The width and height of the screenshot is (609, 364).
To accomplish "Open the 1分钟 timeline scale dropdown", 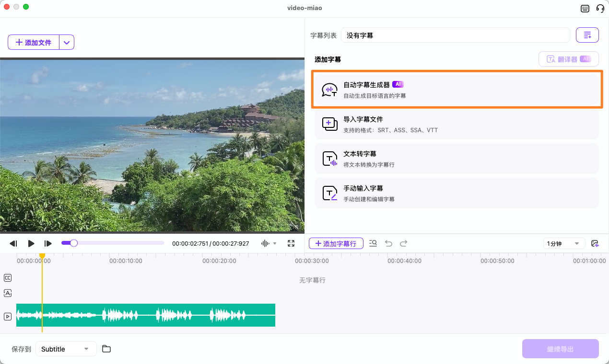I will pyautogui.click(x=564, y=243).
